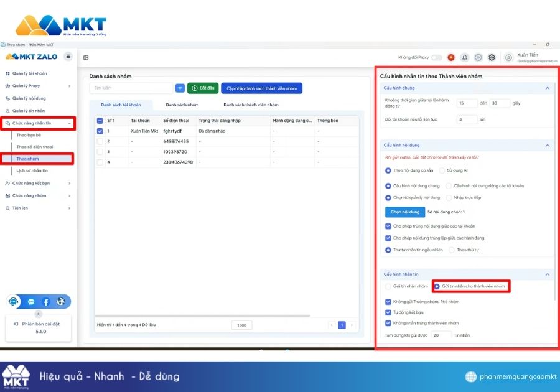Click the Tìm kiếm search field
This screenshot has height=392, width=560.
point(130,88)
